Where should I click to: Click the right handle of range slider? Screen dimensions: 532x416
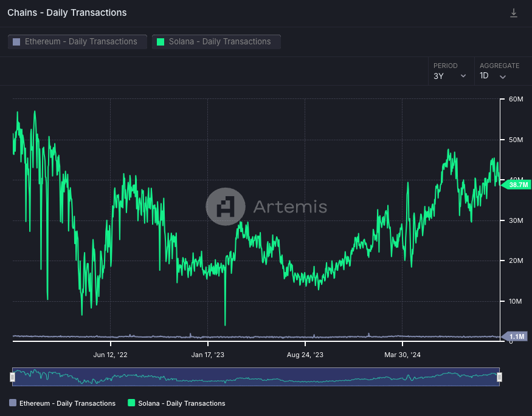pyautogui.click(x=499, y=377)
